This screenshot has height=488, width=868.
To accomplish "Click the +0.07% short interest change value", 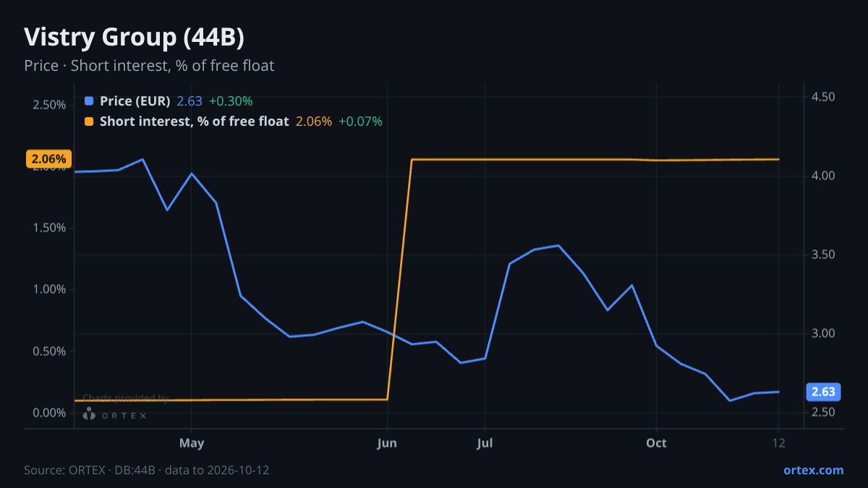I will click(x=360, y=121).
